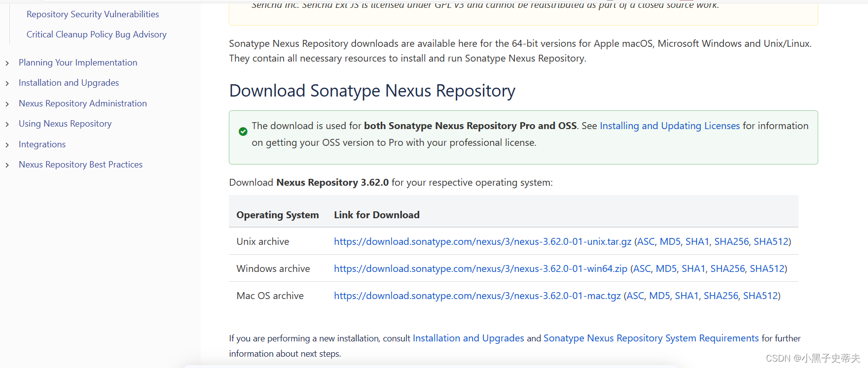
Task: Open ASC signature for Unix archive
Action: [646, 241]
